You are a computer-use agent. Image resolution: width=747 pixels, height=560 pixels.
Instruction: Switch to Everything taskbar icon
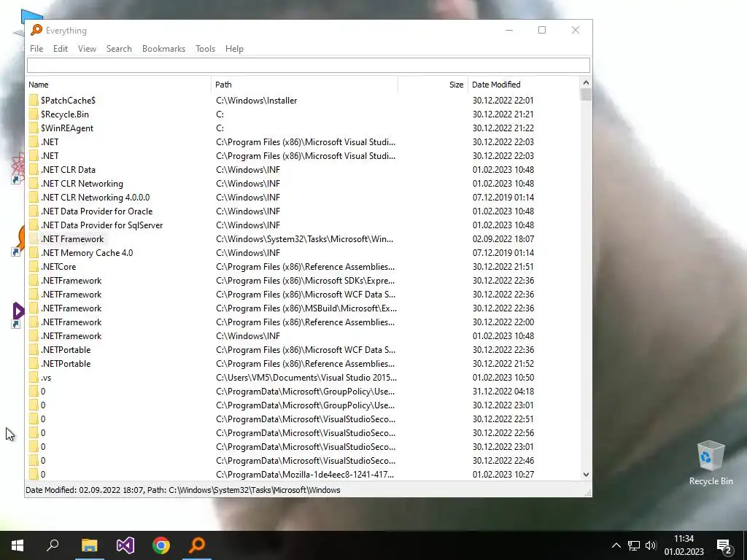(x=197, y=545)
